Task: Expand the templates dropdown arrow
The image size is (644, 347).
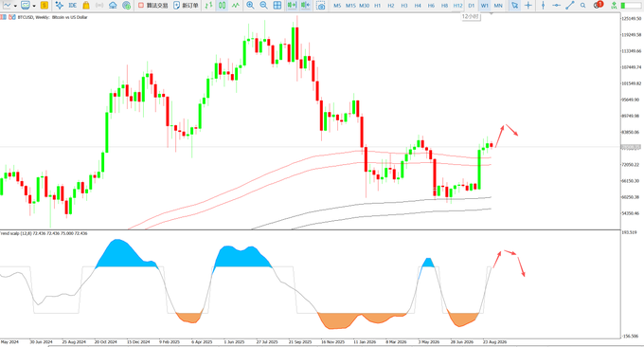Action: (34, 6)
